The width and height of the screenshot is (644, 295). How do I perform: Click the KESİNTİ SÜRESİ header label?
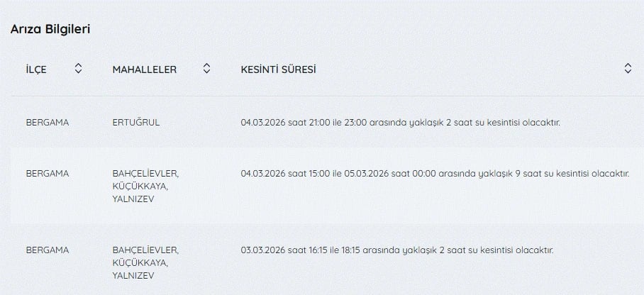(279, 69)
